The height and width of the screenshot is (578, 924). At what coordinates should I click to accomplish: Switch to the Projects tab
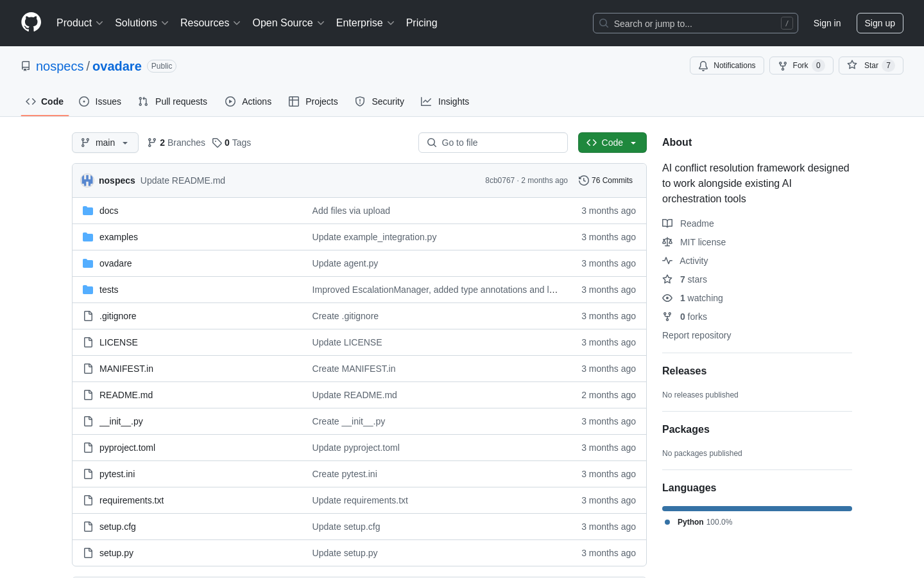click(313, 101)
